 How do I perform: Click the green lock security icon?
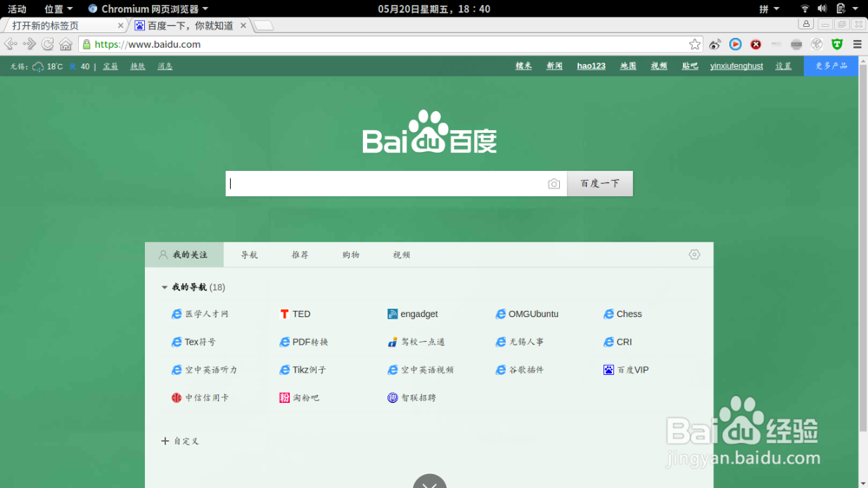[x=86, y=44]
